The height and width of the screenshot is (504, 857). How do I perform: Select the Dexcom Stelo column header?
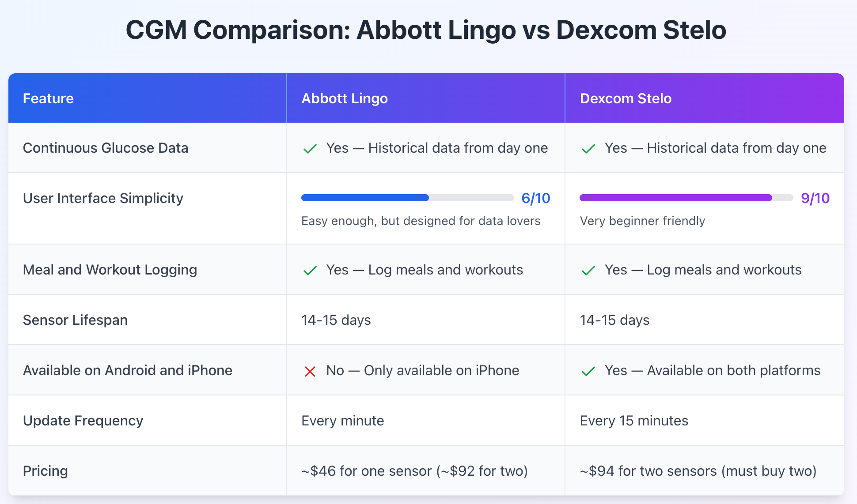626,98
